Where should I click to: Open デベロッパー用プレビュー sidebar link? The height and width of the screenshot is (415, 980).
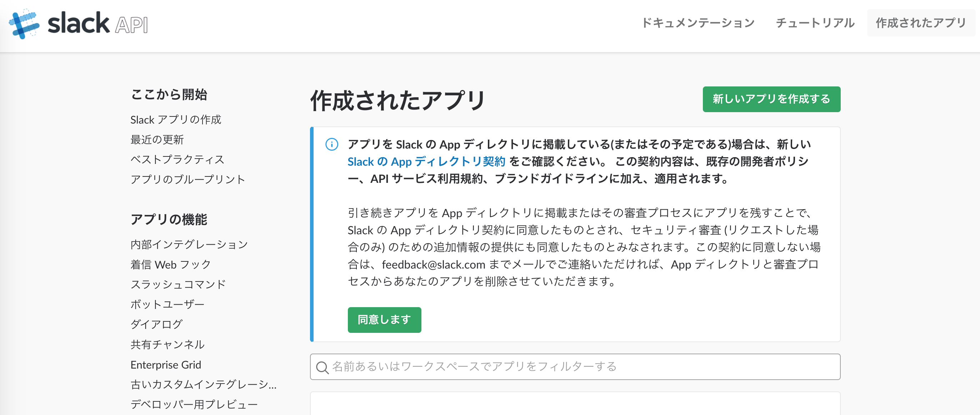click(194, 404)
